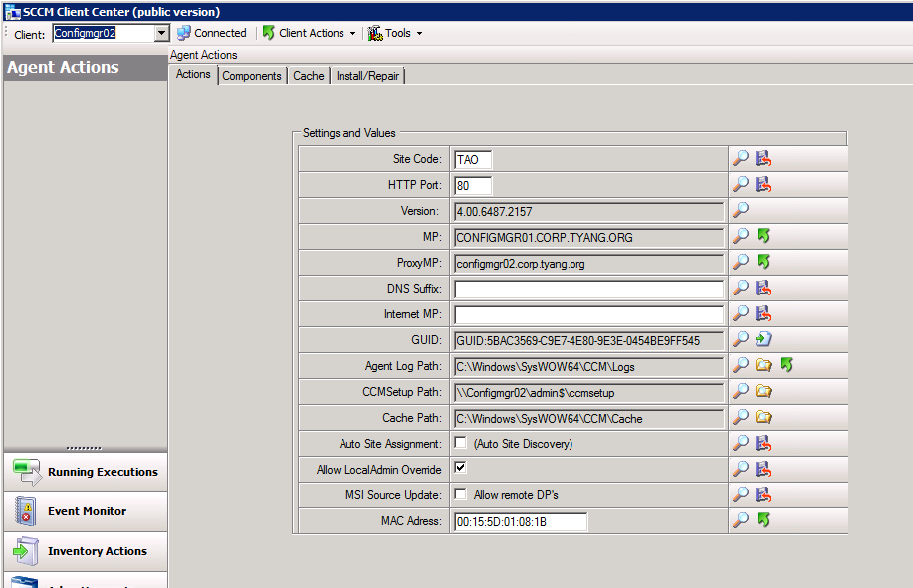Enable the Auto Site Discovery checkbox
This screenshot has height=588, width=913.
(x=461, y=443)
